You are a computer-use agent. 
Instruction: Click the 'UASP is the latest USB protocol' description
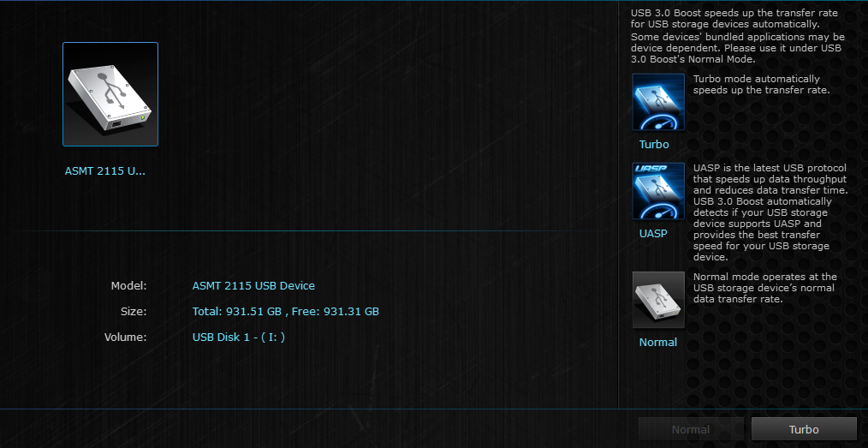coord(770,212)
